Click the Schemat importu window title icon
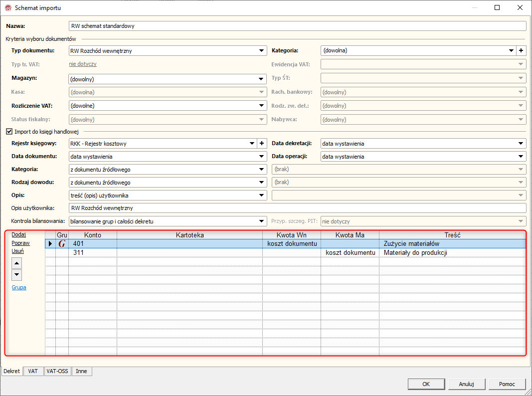532x396 pixels. click(x=8, y=8)
